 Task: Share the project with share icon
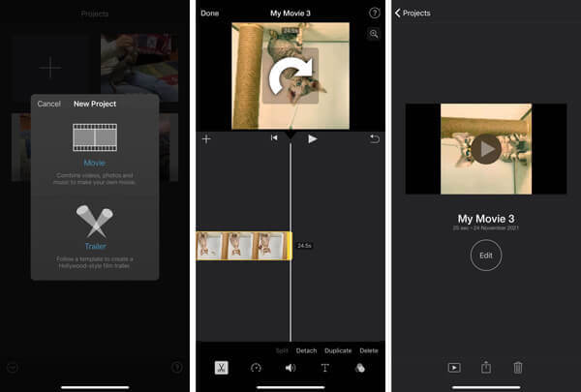pyautogui.click(x=486, y=367)
